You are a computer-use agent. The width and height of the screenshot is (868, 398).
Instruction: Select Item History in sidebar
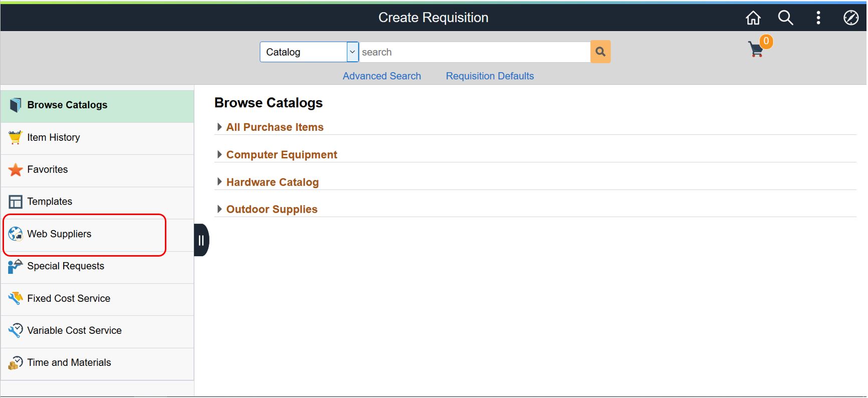pos(54,137)
